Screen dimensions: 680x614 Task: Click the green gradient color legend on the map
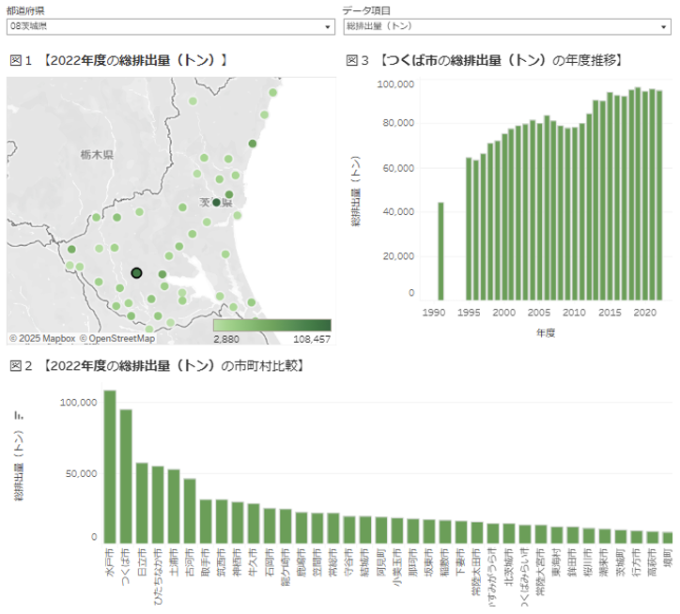[x=272, y=326]
